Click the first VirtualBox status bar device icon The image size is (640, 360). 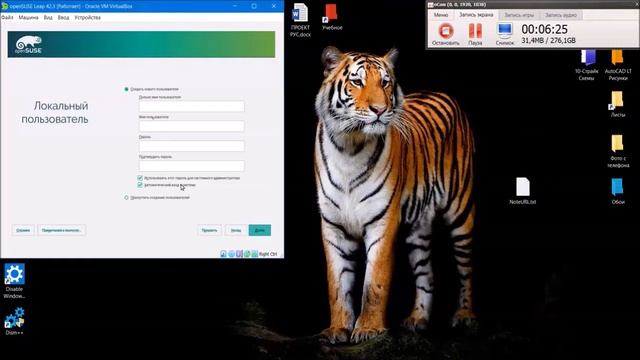[223, 253]
